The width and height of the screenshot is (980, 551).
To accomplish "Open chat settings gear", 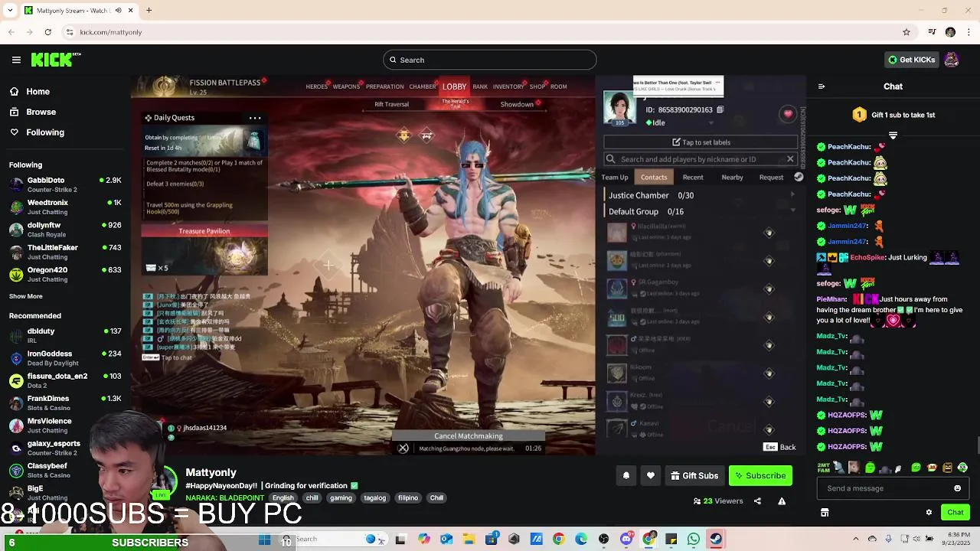I will [929, 512].
